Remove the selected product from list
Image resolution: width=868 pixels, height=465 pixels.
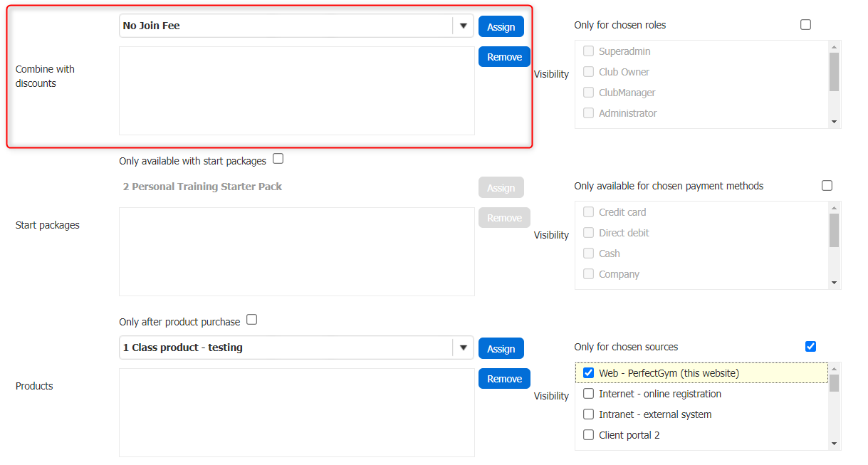[x=504, y=379]
